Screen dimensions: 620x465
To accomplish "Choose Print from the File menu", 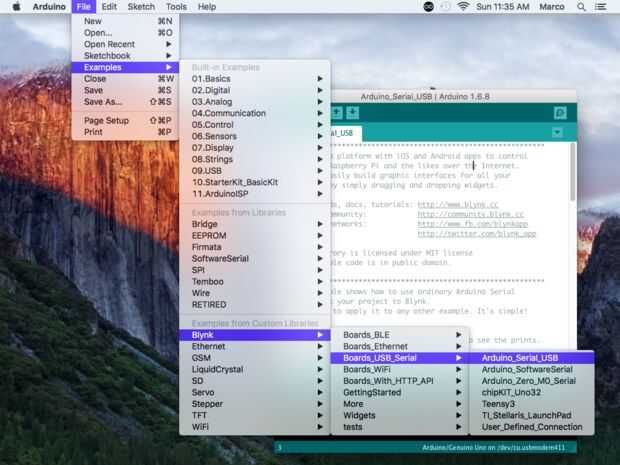I will point(125,132).
